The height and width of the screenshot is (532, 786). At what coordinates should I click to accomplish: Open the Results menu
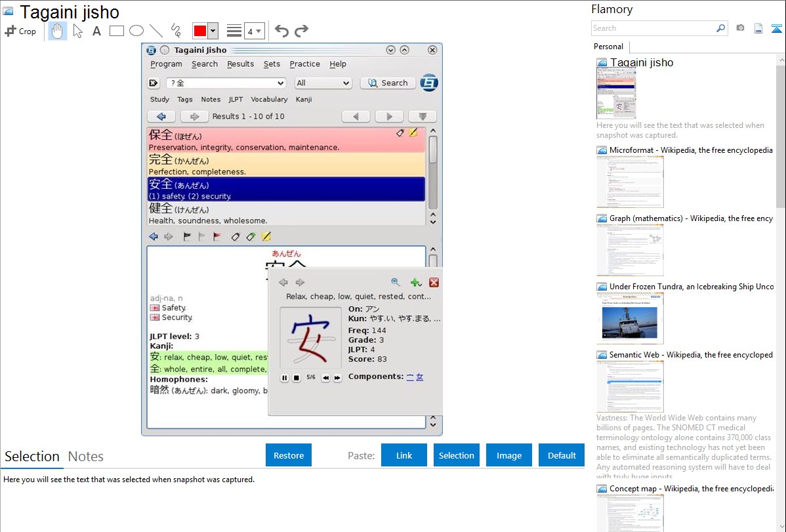[241, 64]
